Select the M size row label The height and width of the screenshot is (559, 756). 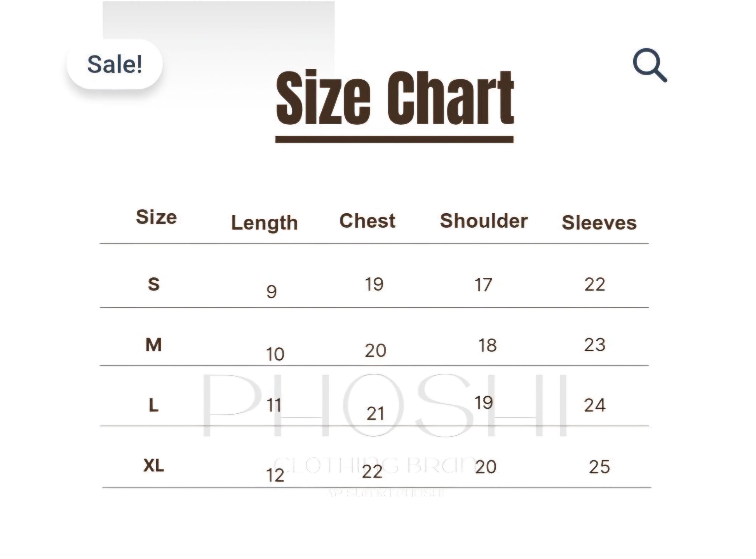click(153, 345)
